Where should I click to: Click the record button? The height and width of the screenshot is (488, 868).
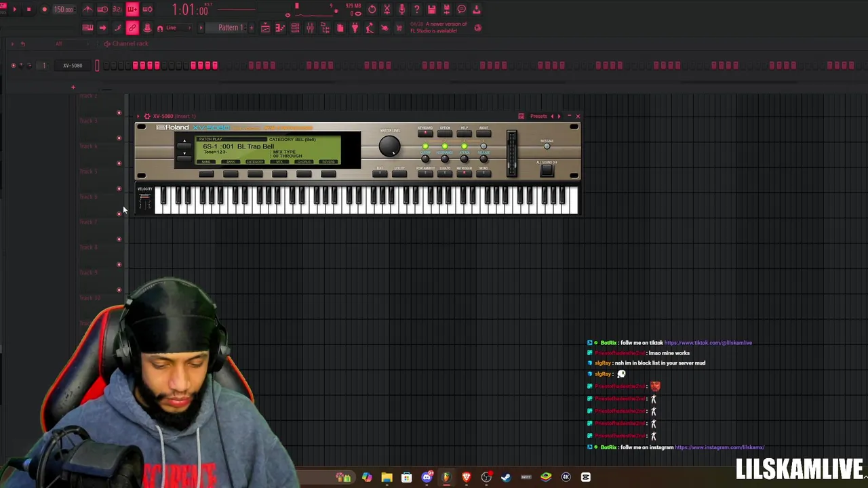point(44,9)
